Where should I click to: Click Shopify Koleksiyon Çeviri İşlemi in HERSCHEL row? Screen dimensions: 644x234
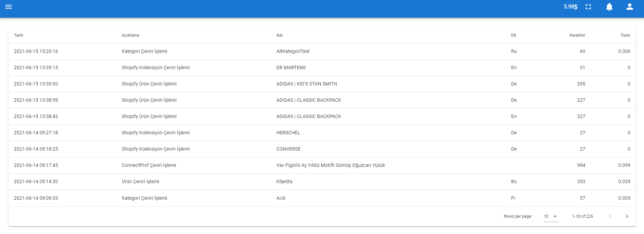[x=156, y=133]
